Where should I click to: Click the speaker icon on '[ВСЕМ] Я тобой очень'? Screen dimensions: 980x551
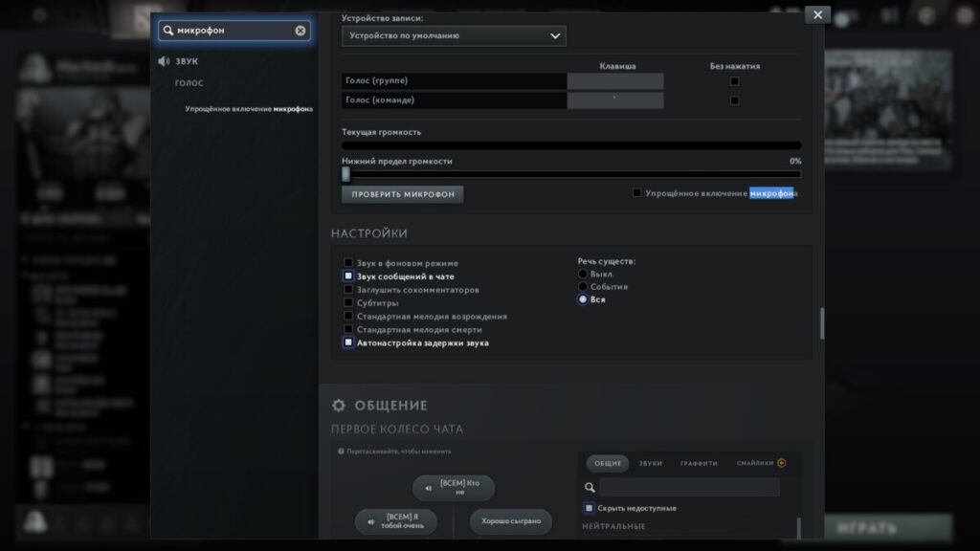point(369,521)
